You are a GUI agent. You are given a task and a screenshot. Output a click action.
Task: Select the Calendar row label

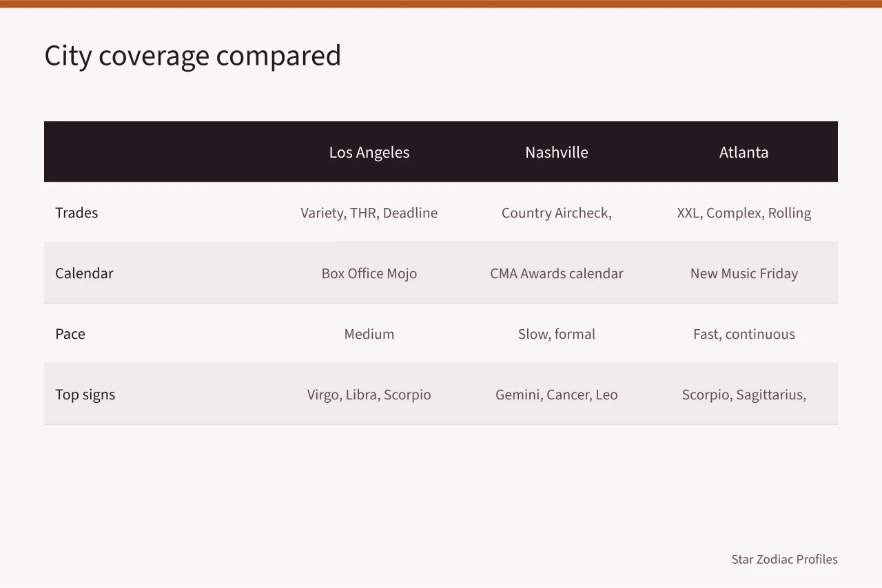pyautogui.click(x=84, y=273)
